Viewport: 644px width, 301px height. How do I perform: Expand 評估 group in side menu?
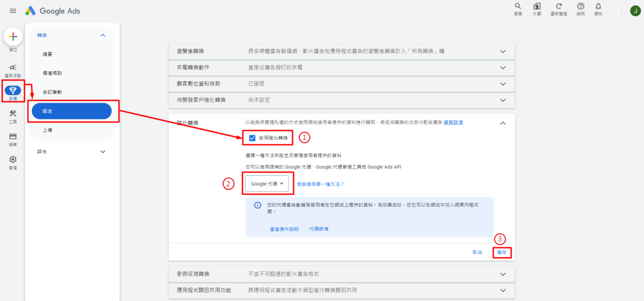(102, 151)
